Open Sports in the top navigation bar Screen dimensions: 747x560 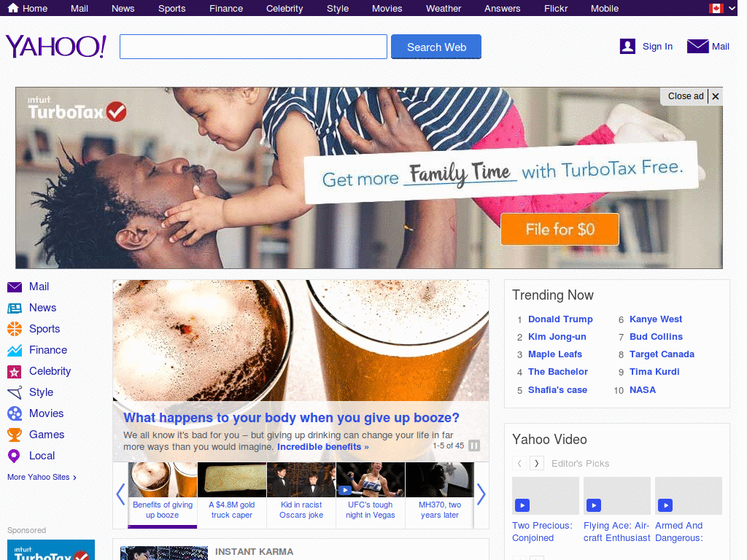click(x=172, y=8)
